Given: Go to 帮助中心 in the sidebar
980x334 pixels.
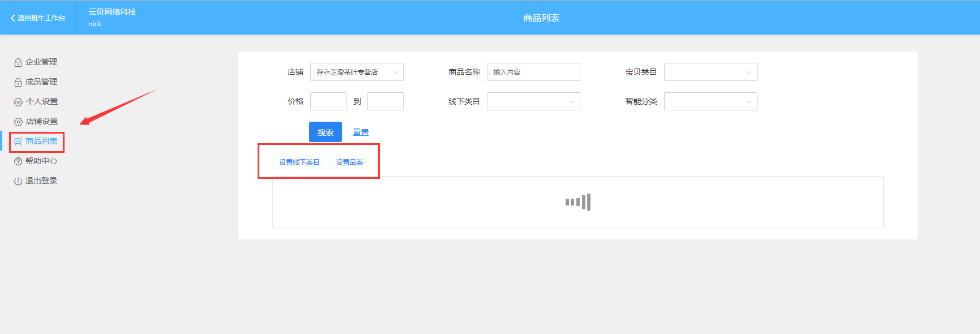Looking at the screenshot, I should click(x=41, y=161).
